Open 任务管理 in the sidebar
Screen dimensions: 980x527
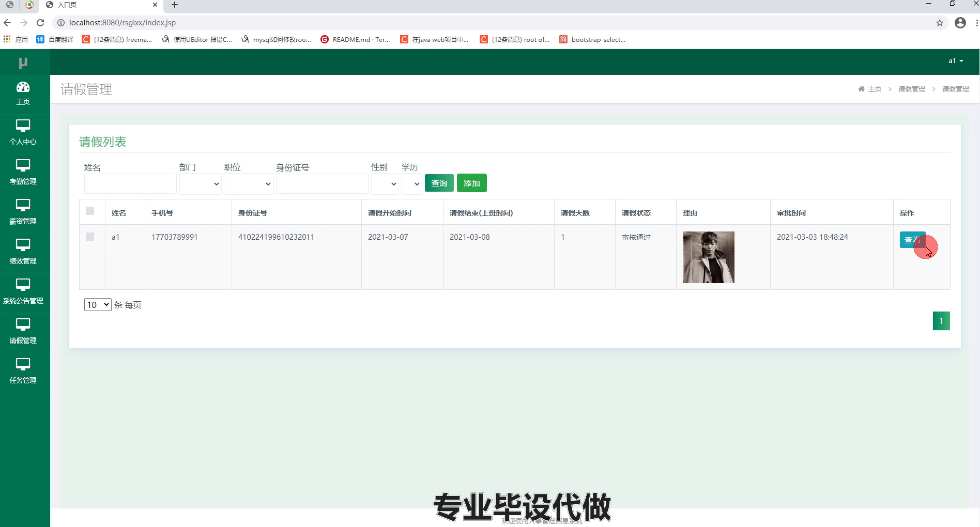(23, 371)
